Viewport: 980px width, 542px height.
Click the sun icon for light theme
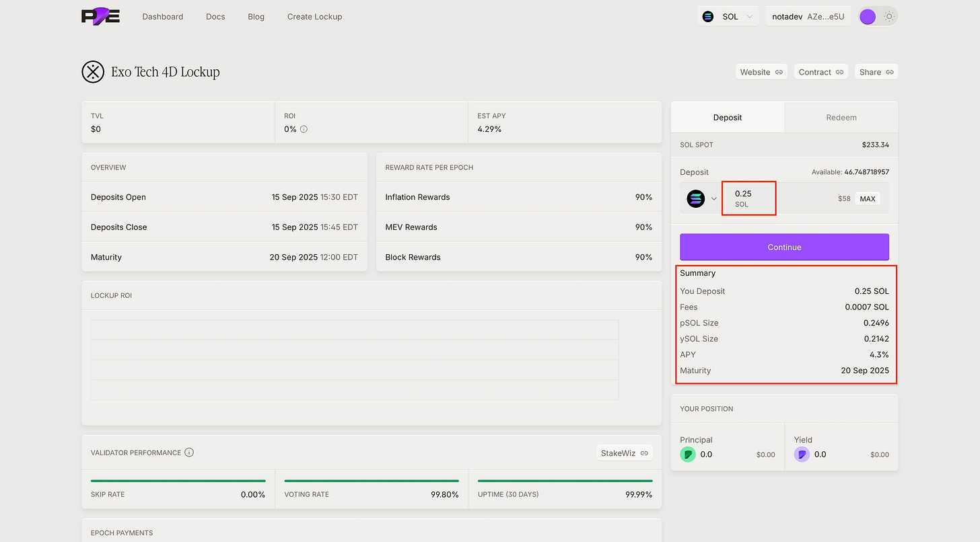pyautogui.click(x=889, y=17)
